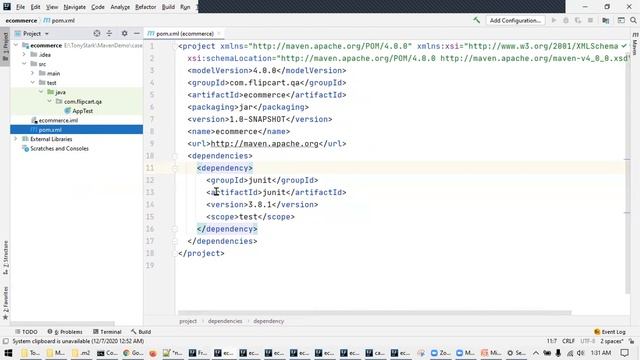Close the pom.xml editor tab
Viewport: 640px width, 360px height.
pyautogui.click(x=219, y=33)
